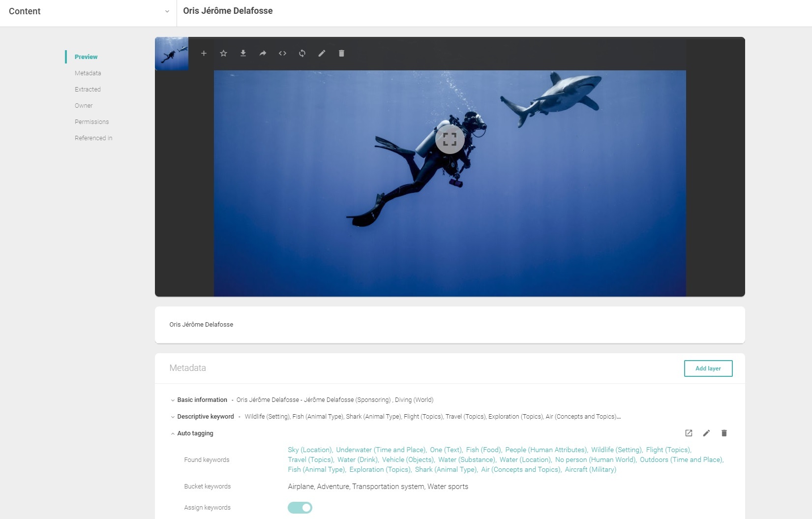Expand the Basic information section
This screenshot has width=812, height=519.
[x=173, y=400]
